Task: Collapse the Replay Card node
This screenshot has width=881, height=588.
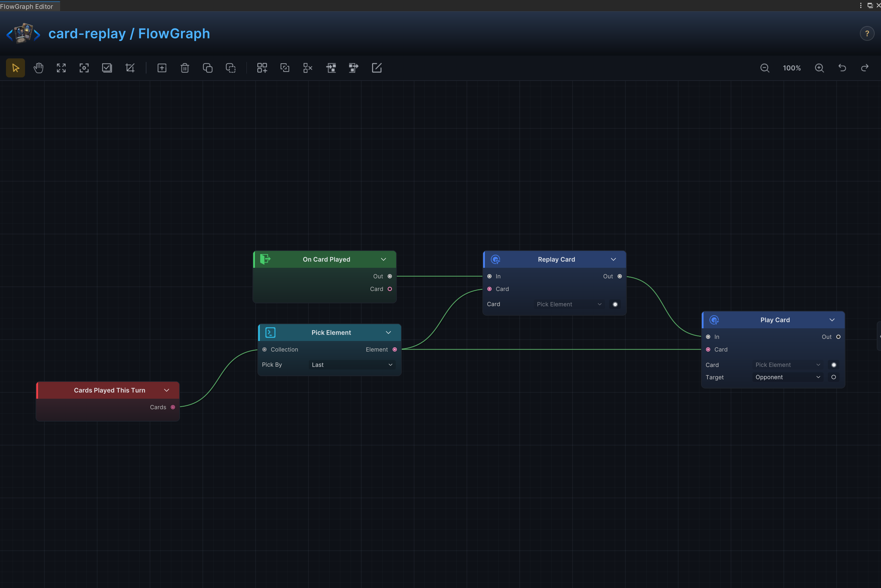Action: 613,259
